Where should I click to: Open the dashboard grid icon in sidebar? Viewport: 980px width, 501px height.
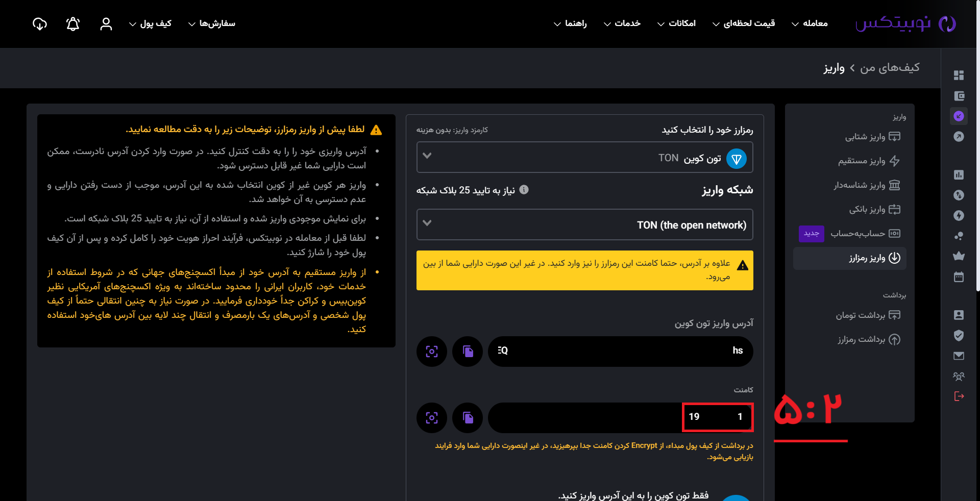959,76
